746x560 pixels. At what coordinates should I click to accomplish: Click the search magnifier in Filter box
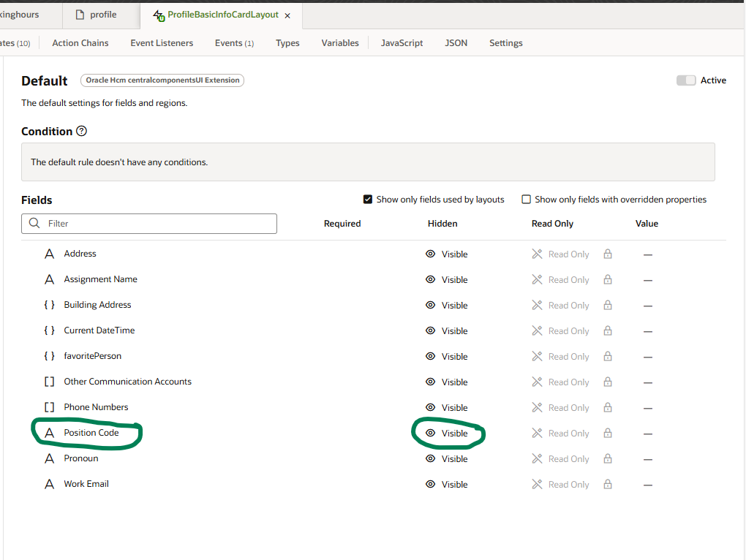[x=34, y=223]
